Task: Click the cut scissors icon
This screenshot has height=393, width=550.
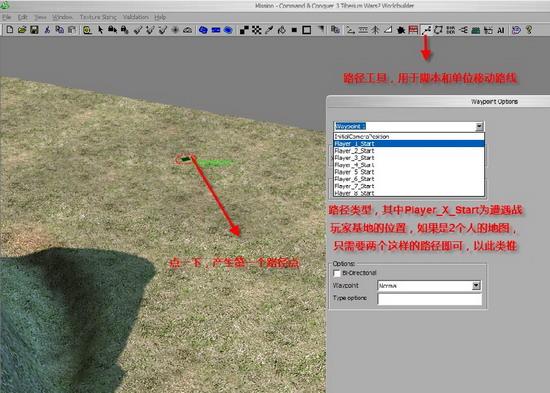Action: [x=47, y=30]
